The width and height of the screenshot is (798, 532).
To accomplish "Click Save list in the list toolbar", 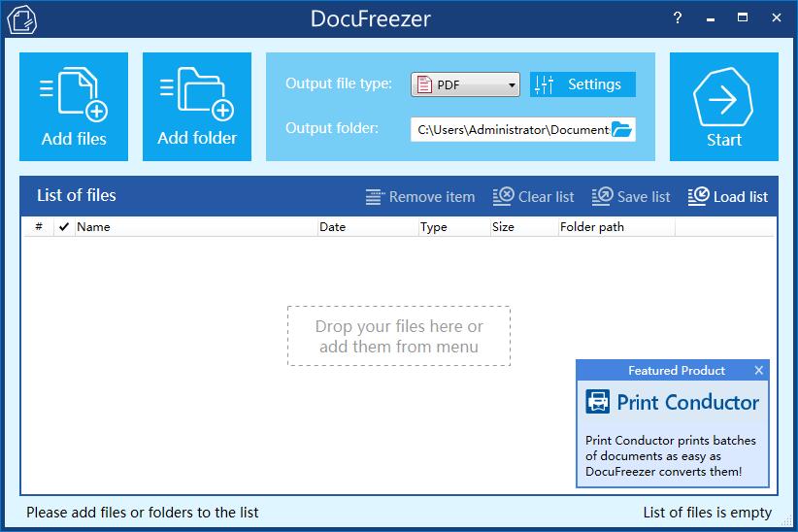I will click(x=631, y=196).
